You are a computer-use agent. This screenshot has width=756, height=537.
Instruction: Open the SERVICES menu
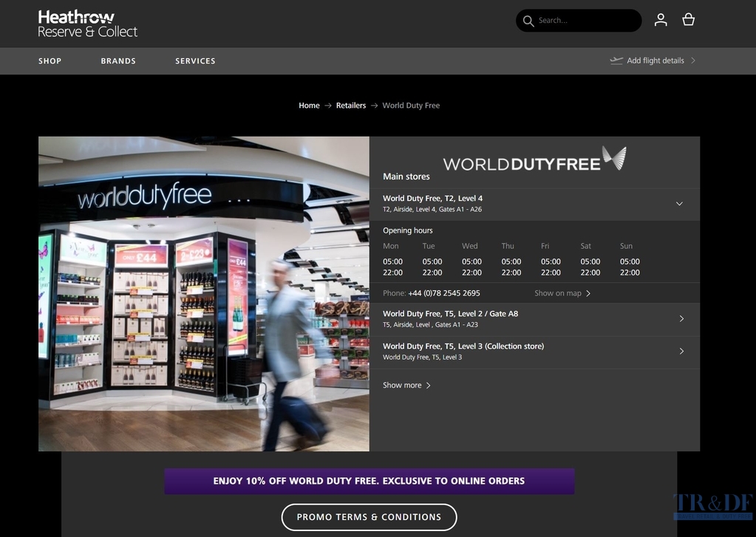point(195,61)
